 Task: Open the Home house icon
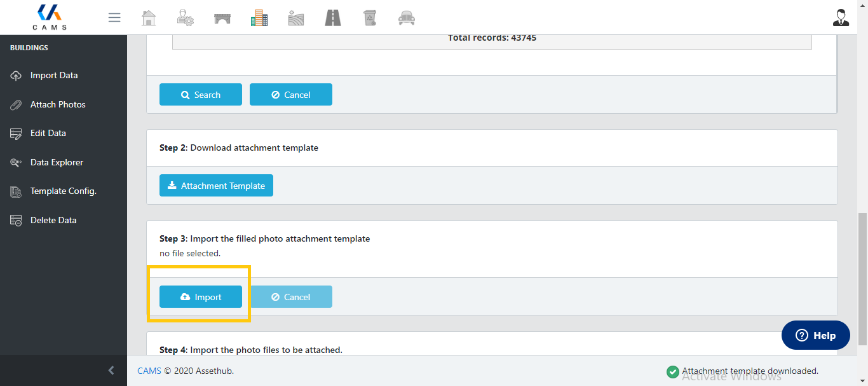pos(148,18)
